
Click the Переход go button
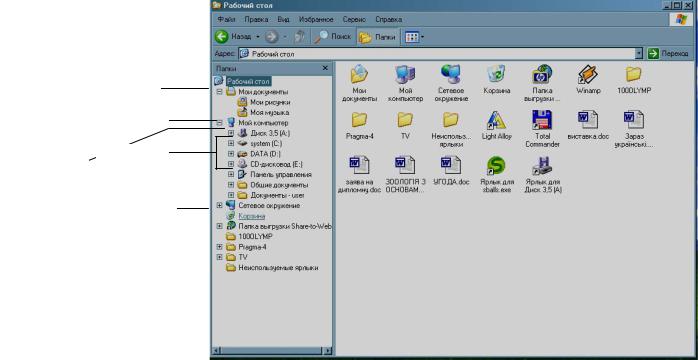669,54
